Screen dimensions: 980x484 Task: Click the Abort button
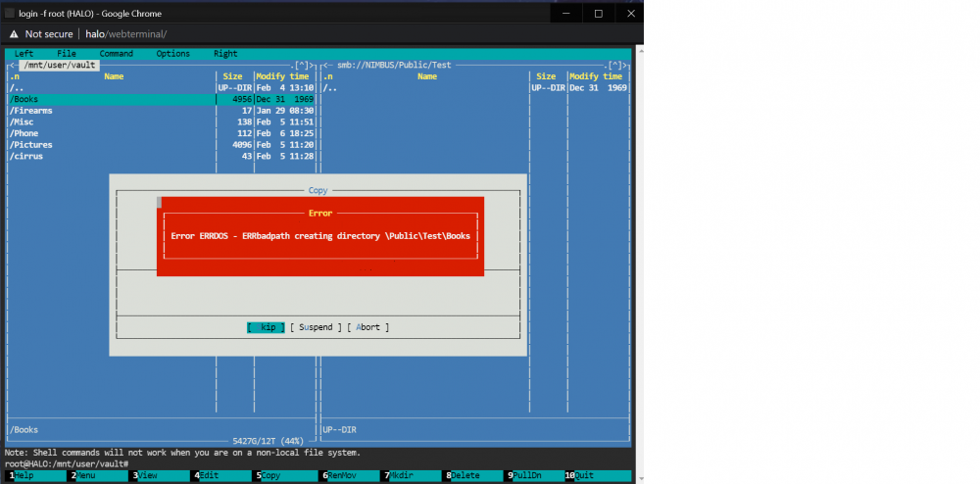pyautogui.click(x=368, y=327)
